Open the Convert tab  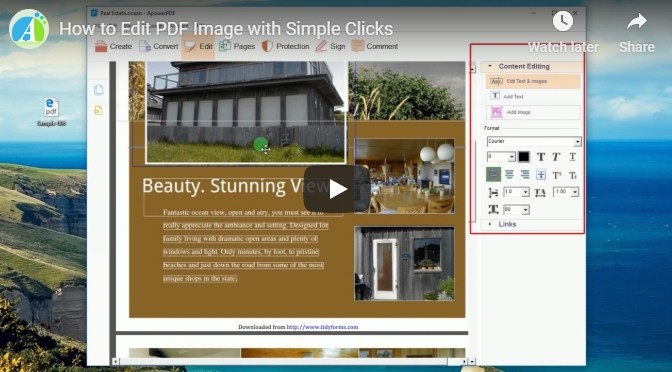pos(159,46)
